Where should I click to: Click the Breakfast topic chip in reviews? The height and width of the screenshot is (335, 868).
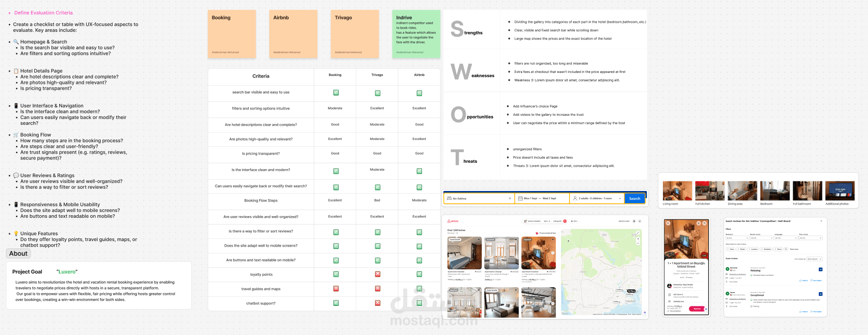tap(766, 249)
